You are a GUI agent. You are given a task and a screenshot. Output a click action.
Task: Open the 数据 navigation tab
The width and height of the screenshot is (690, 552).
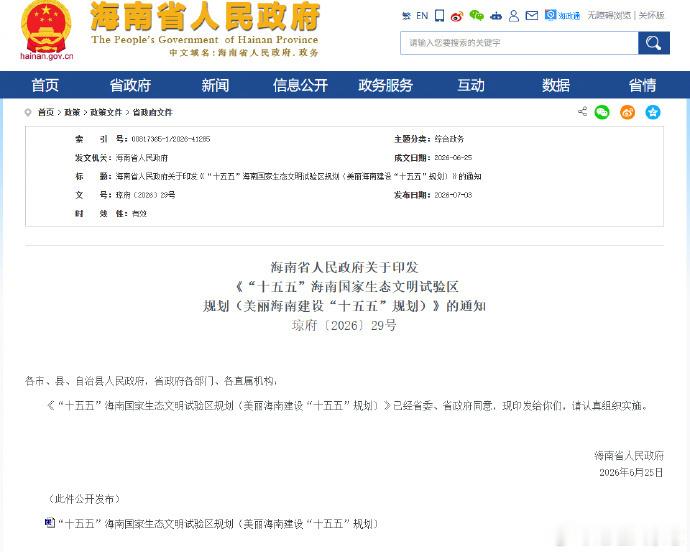tap(556, 85)
